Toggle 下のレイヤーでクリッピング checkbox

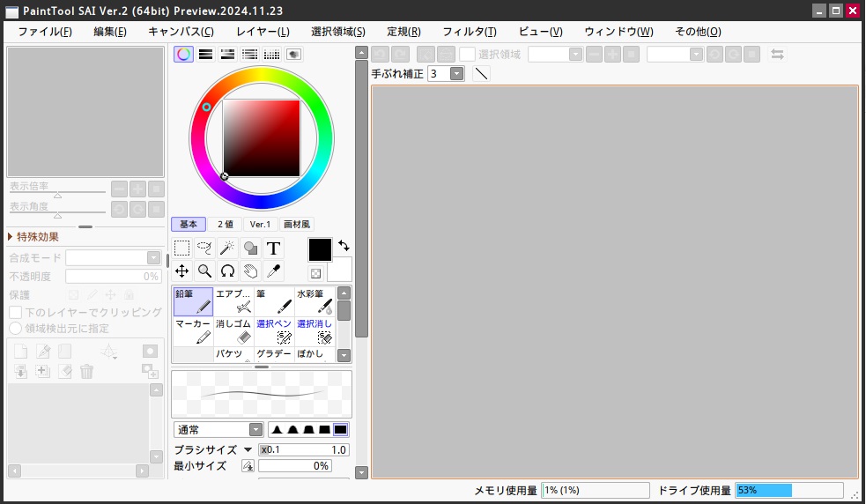[x=16, y=312]
